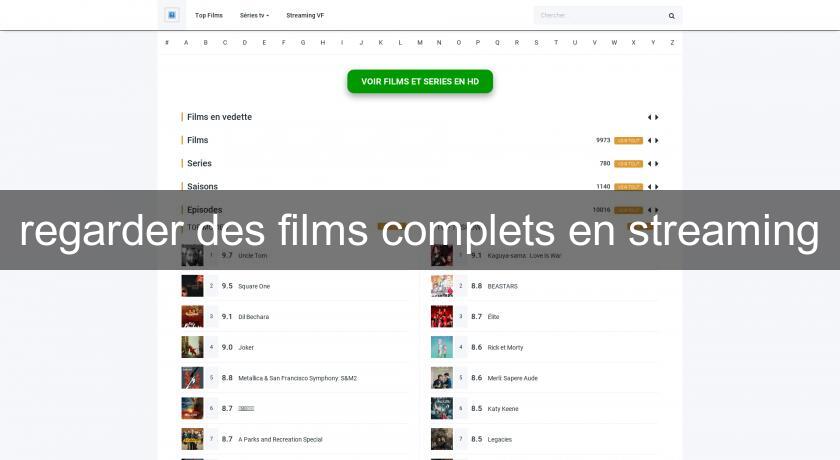Click the search magnifier icon
This screenshot has height=460, width=840.
click(671, 16)
